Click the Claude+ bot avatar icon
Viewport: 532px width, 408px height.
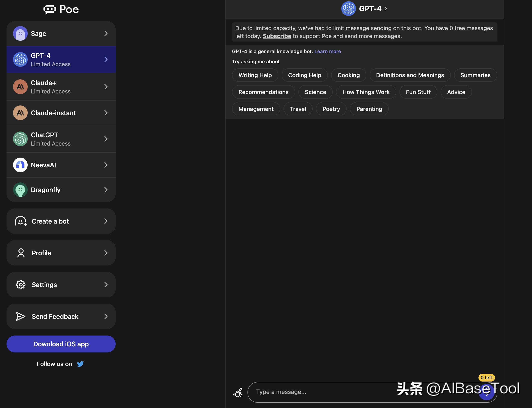[20, 87]
